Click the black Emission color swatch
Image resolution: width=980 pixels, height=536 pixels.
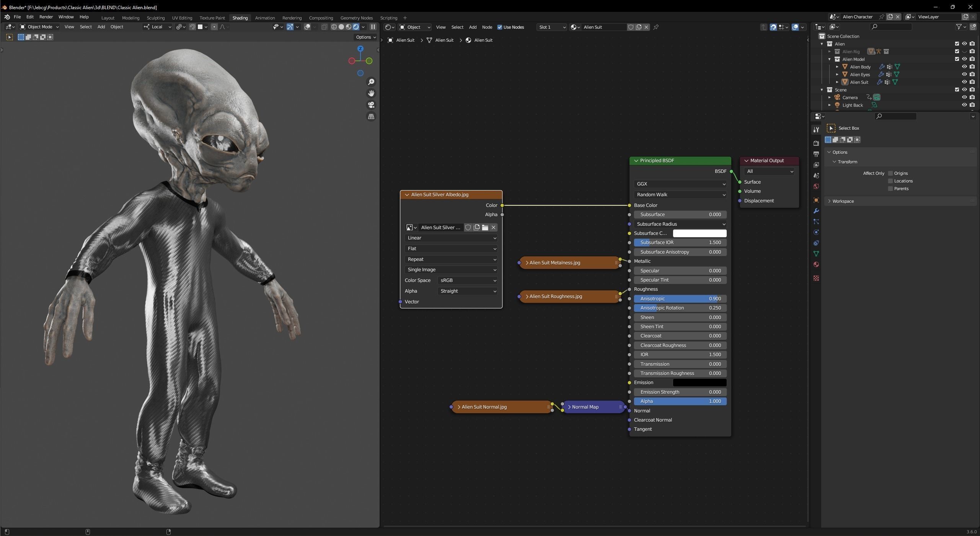(x=700, y=383)
